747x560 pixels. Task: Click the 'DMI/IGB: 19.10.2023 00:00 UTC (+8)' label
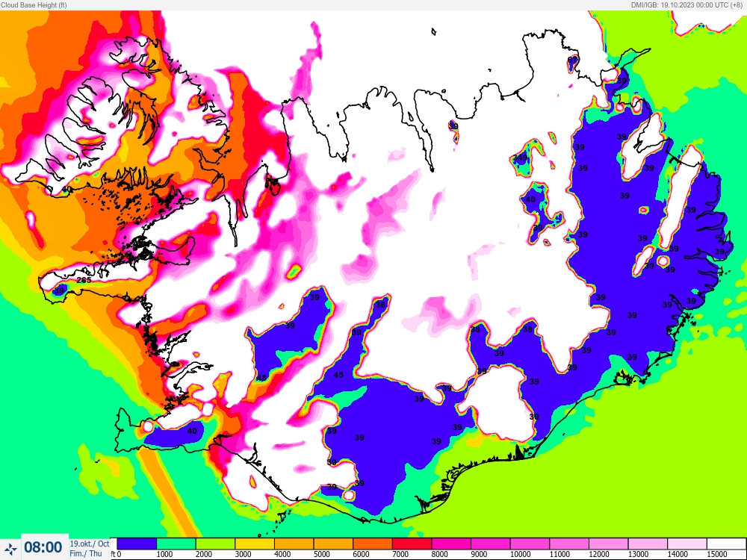[686, 4]
